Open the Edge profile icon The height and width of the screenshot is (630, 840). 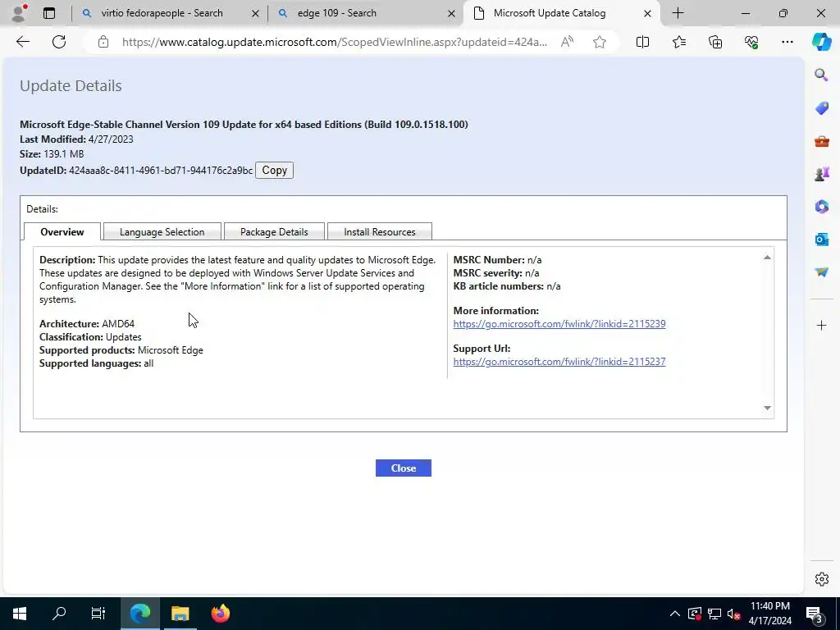click(x=19, y=13)
